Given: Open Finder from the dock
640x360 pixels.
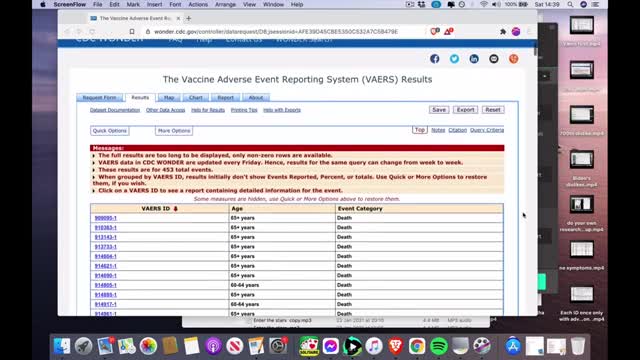Looking at the screenshot, I should click(x=62, y=346).
